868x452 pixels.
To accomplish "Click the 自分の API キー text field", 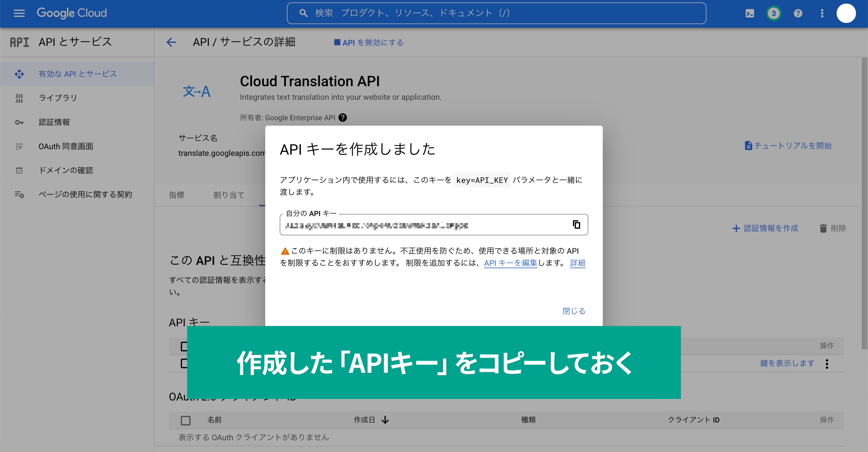I will 433,225.
